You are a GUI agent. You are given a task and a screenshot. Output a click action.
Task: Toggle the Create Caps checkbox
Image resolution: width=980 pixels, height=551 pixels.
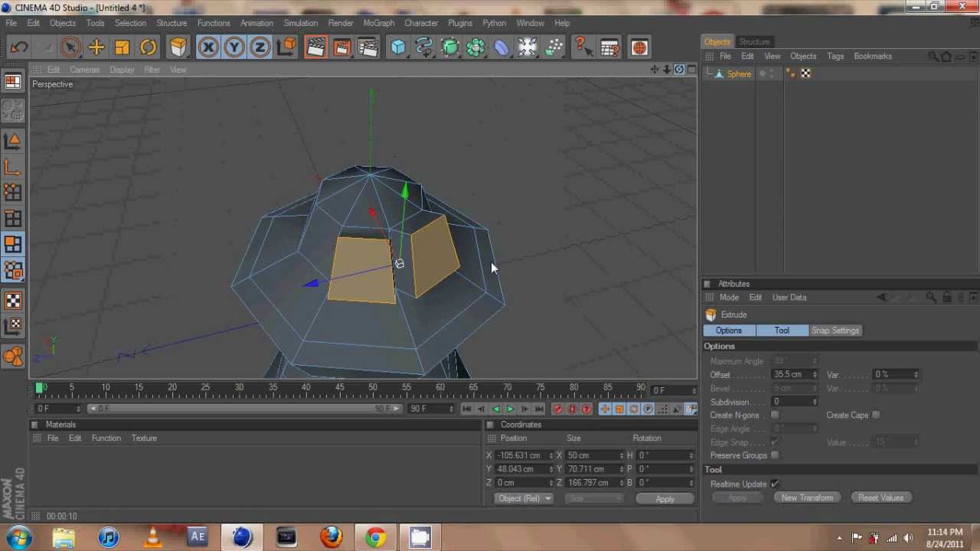coord(876,415)
